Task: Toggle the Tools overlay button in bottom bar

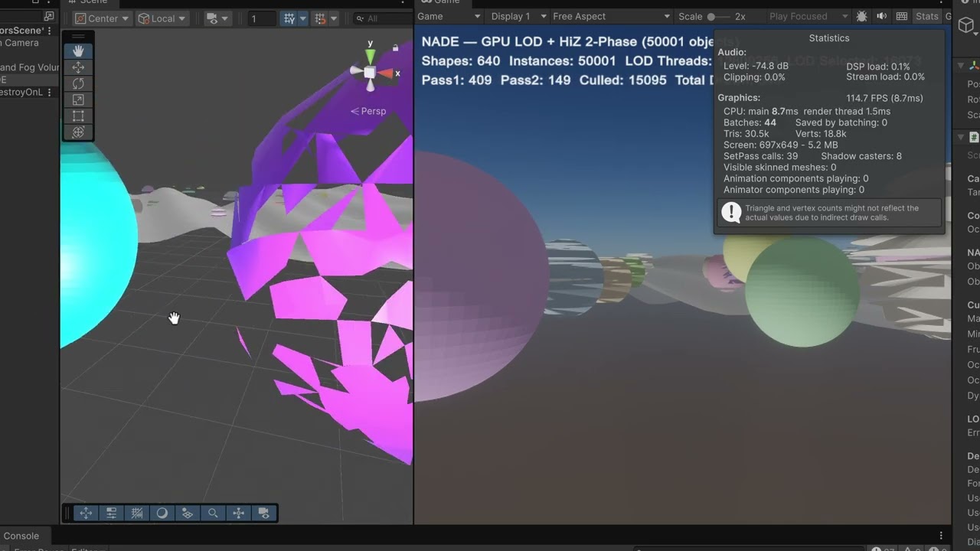Action: [86, 514]
